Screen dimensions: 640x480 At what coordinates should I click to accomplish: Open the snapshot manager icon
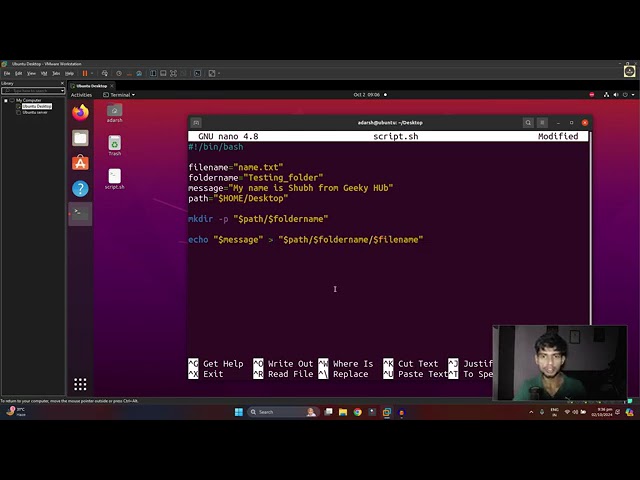[x=139, y=73]
